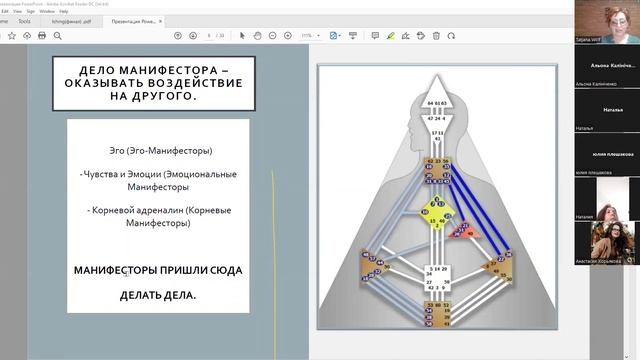Viewport: 640px width, 360px height.
Task: Click the trash delete icon
Action: [436, 36]
